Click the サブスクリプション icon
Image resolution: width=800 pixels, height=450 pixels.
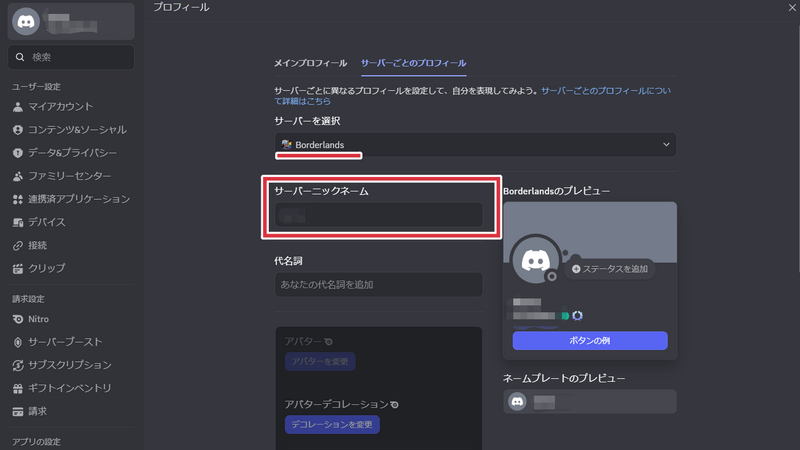point(18,365)
